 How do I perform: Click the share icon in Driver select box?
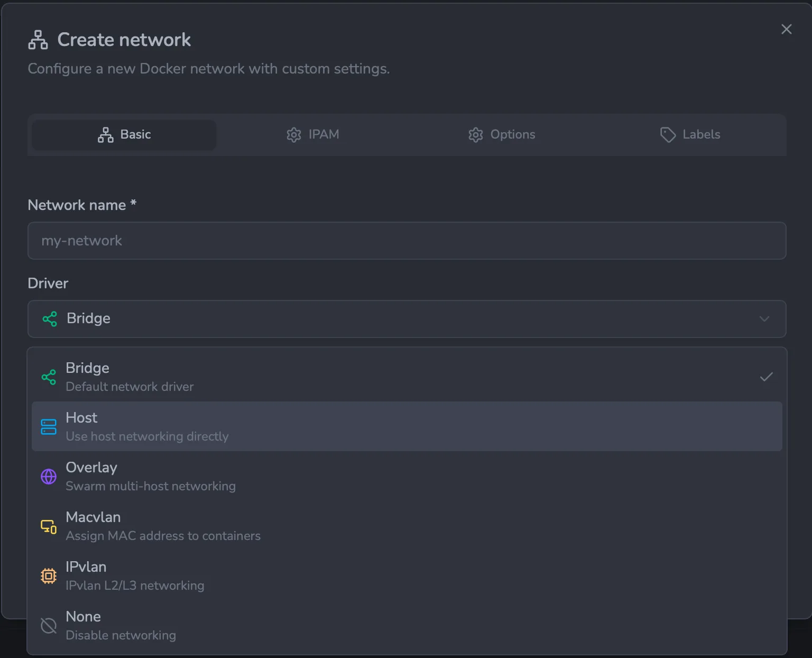coord(50,319)
